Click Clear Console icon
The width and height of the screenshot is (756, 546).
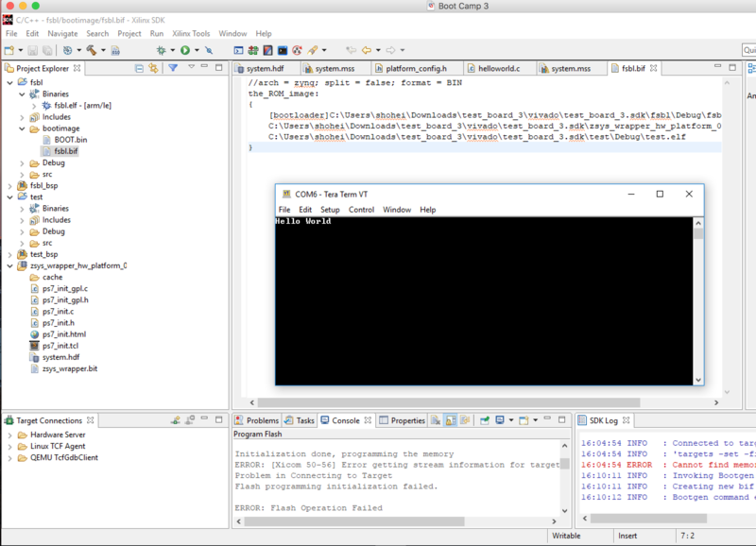coord(436,420)
